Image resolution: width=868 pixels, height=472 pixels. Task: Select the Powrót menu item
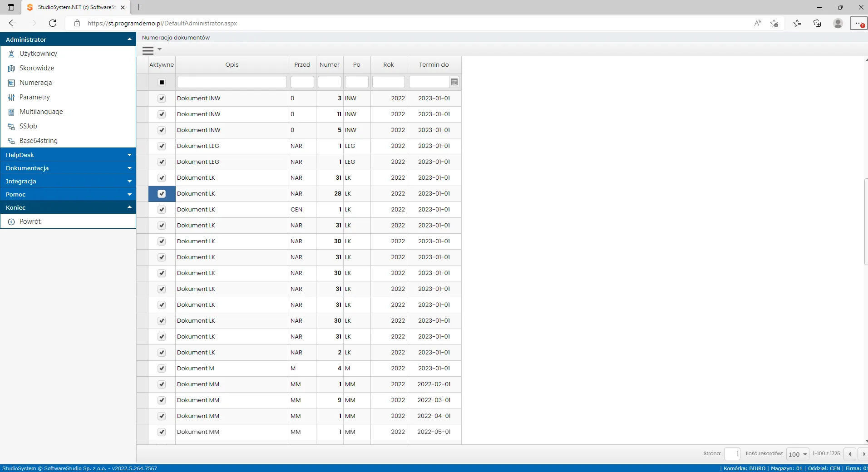(68, 221)
